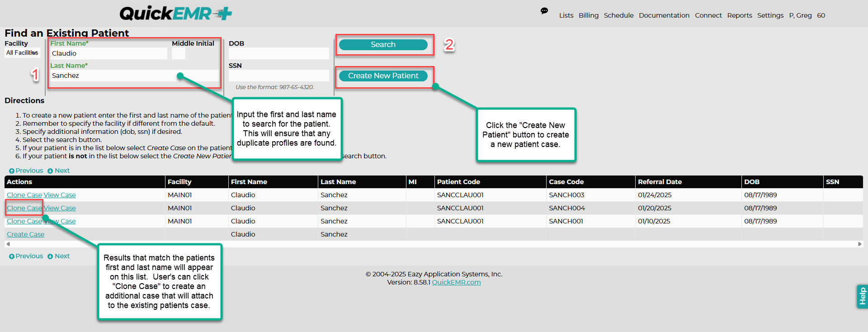Click the right scroll arrow under the results table
The height and width of the screenshot is (332, 868).
tap(859, 244)
